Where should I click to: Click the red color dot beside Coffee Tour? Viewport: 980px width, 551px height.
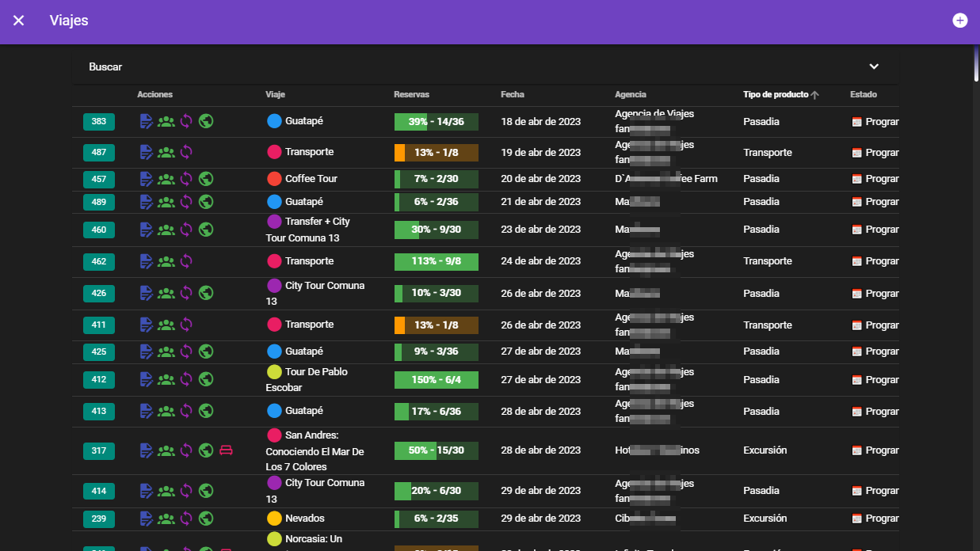(274, 179)
